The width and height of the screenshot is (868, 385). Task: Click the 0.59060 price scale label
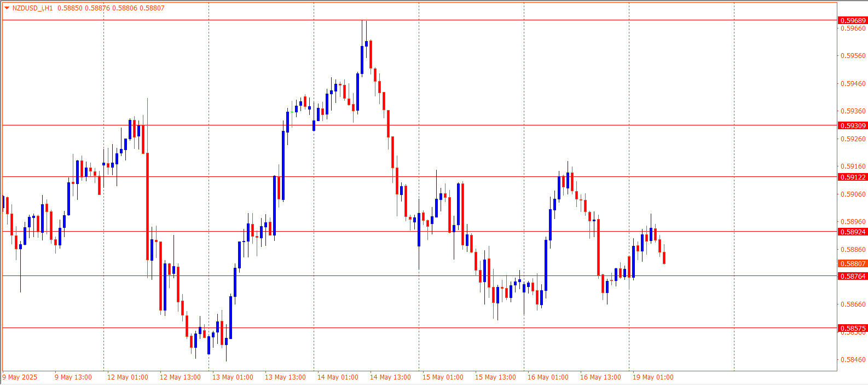pyautogui.click(x=853, y=194)
